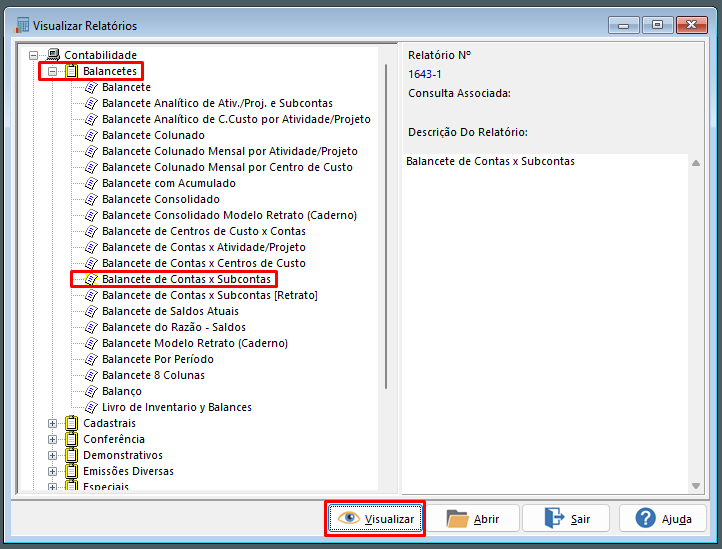Collapse the Balancetes tree node

pos(52,71)
